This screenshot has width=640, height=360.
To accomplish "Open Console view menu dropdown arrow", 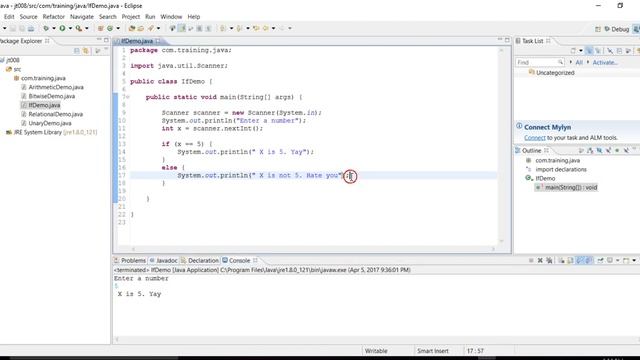I will tap(634, 260).
